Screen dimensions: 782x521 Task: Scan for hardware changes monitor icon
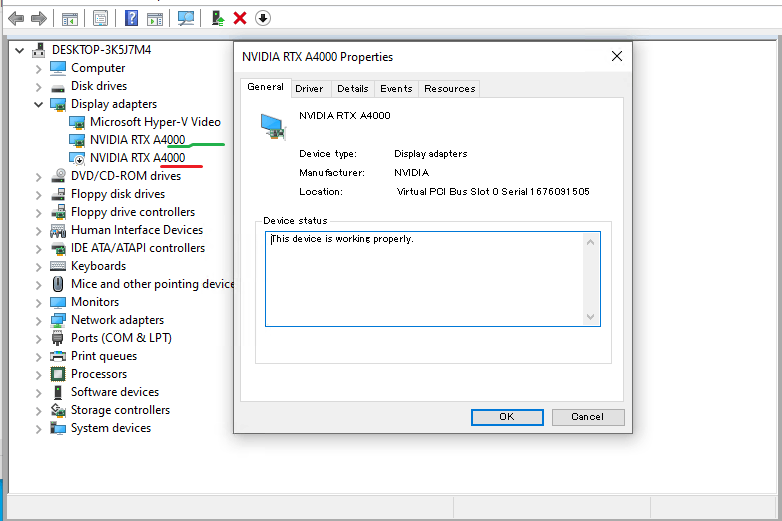click(x=186, y=19)
